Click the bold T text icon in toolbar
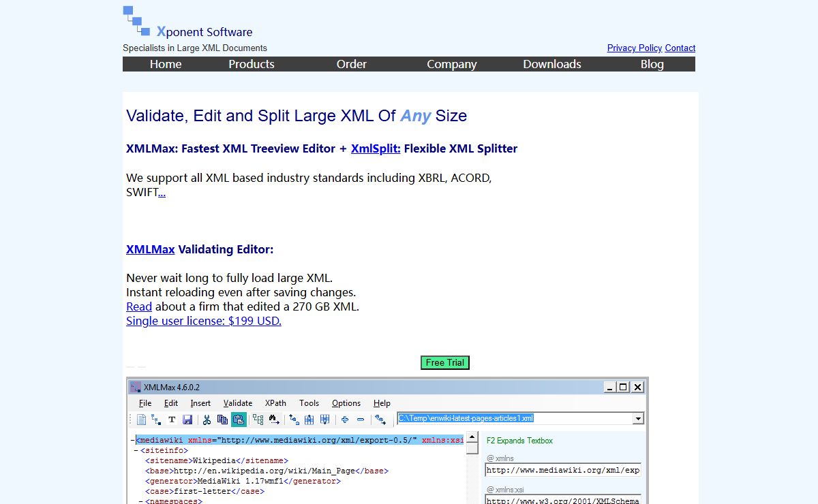This screenshot has height=504, width=818. click(172, 420)
